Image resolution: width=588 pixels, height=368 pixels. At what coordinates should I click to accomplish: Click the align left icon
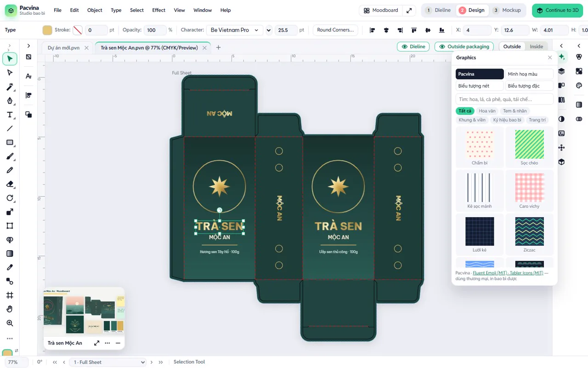point(372,30)
